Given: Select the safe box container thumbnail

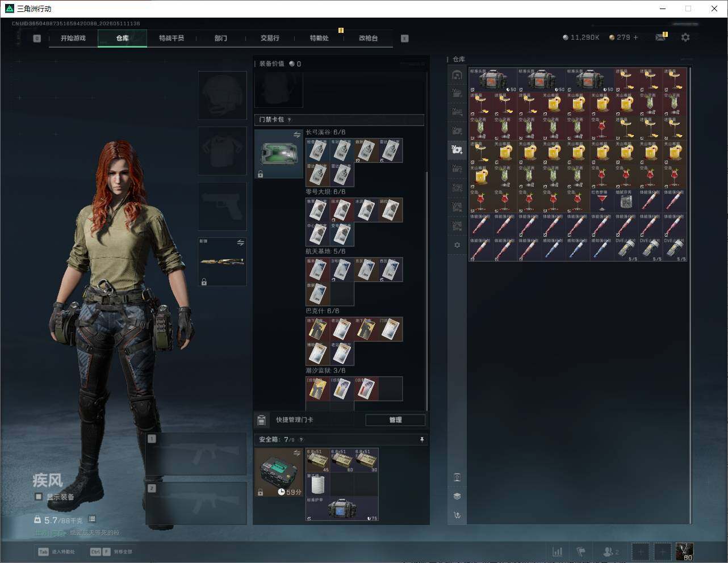Looking at the screenshot, I should [x=278, y=472].
